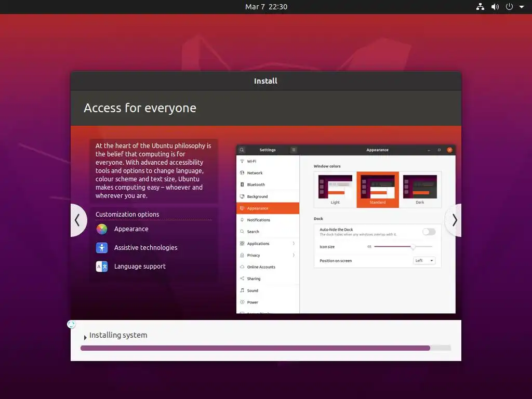Viewport: 532px width, 399px height.
Task: Click the Network globe icon in sidebar
Action: [x=242, y=172]
